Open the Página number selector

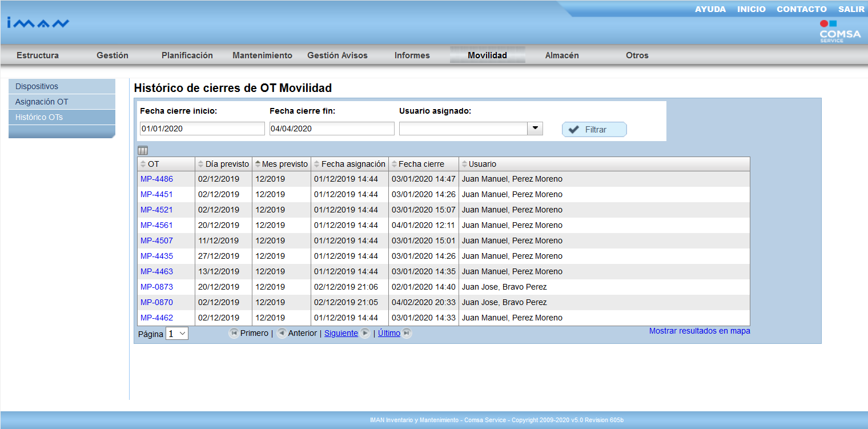176,334
